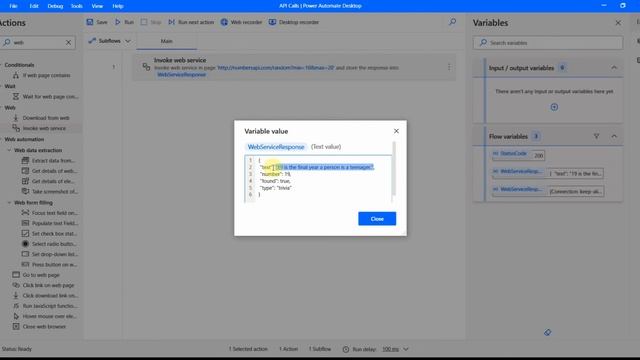The height and width of the screenshot is (360, 640).
Task: Collapse Input / output variables section
Action: pyautogui.click(x=614, y=68)
